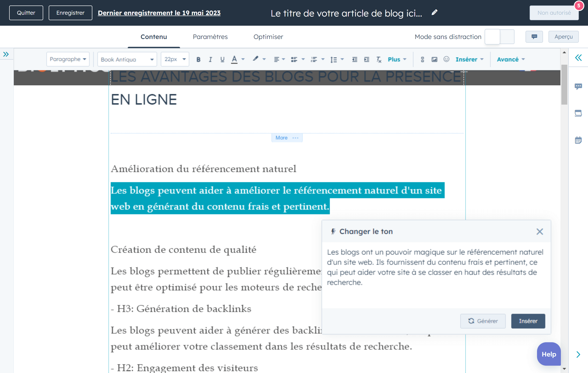The image size is (588, 373).
Task: Toggle bold formatting
Action: click(x=198, y=59)
